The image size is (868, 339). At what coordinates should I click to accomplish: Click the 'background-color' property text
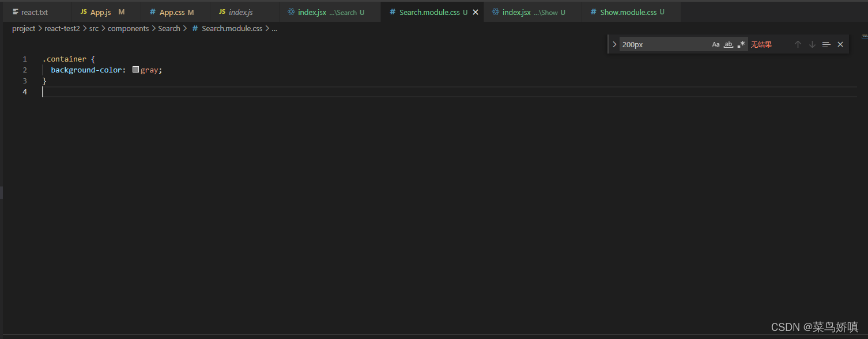pos(86,70)
